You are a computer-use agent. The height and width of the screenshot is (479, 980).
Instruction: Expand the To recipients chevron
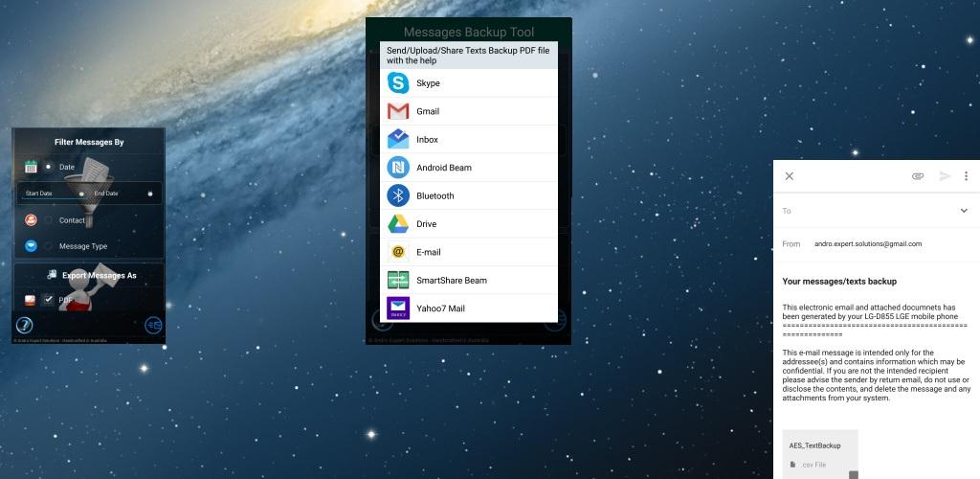click(964, 211)
